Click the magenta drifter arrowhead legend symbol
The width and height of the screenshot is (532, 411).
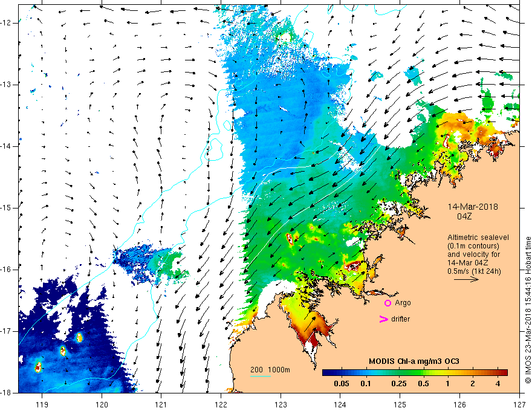click(x=384, y=319)
